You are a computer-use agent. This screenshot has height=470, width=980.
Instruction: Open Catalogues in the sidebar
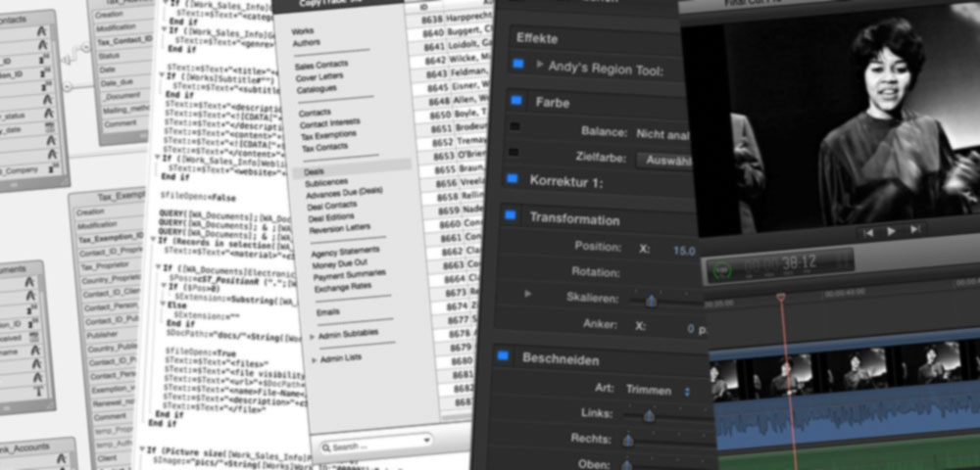point(317,89)
